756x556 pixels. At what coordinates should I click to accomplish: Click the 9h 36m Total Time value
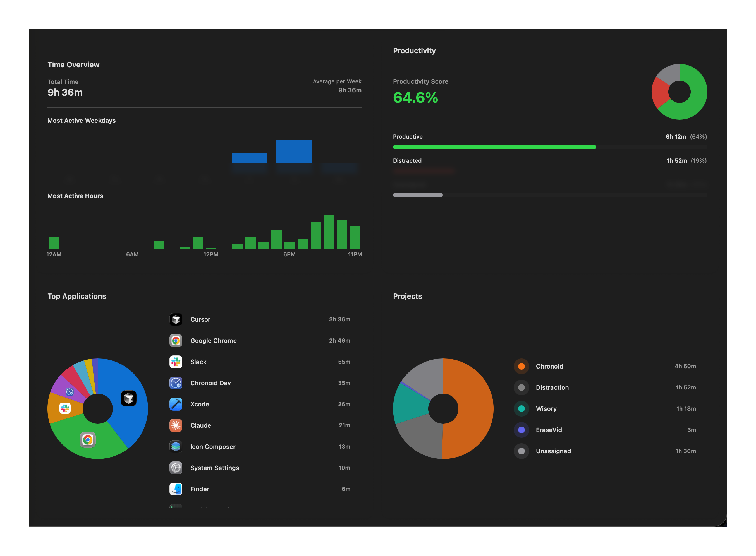coord(65,92)
